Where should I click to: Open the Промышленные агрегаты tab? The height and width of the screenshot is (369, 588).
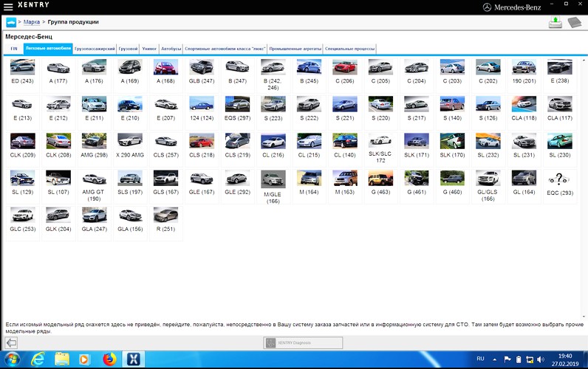click(x=295, y=49)
